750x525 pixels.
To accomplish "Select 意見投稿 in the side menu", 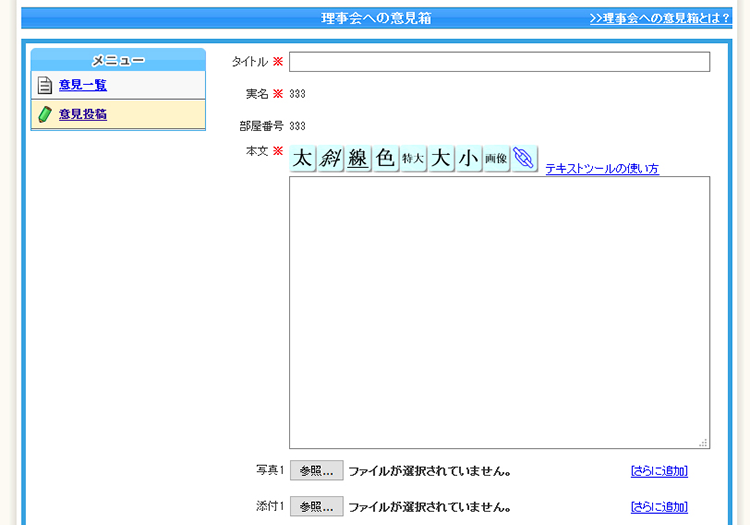I will click(x=82, y=114).
